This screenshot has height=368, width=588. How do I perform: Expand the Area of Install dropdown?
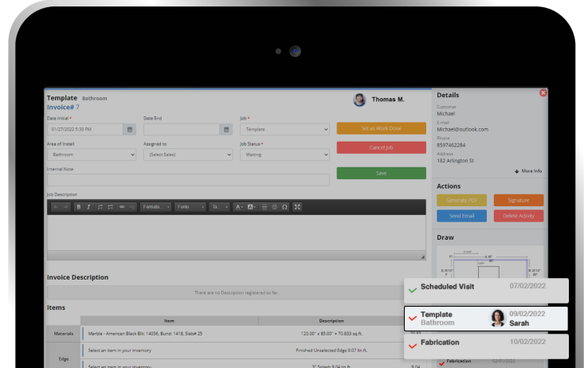[x=92, y=155]
